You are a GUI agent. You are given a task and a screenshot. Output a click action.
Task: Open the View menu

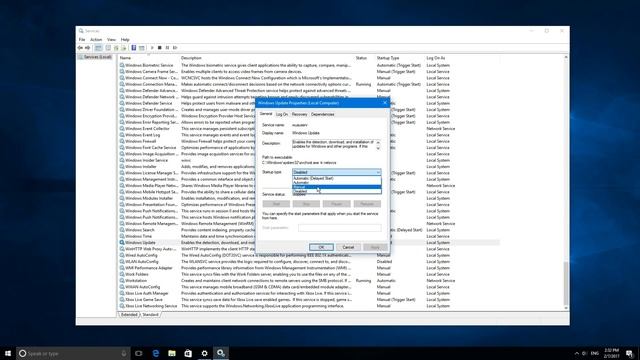pyautogui.click(x=111, y=40)
